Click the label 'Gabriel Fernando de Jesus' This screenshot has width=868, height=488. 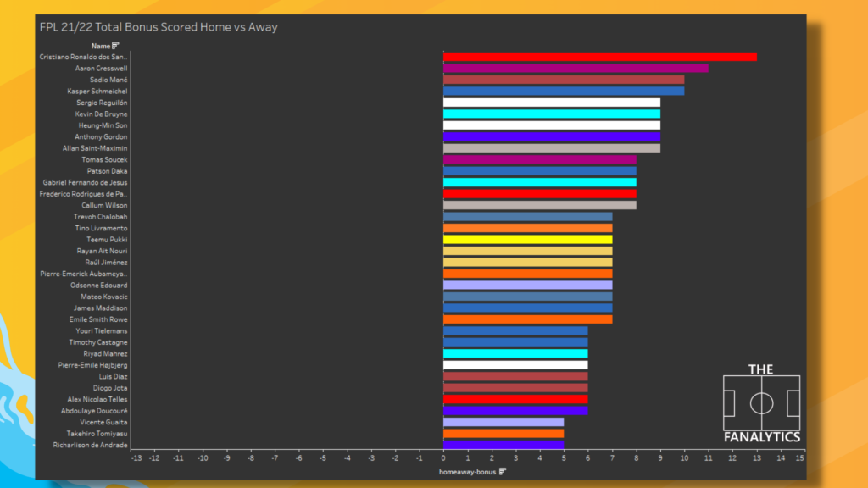point(86,183)
